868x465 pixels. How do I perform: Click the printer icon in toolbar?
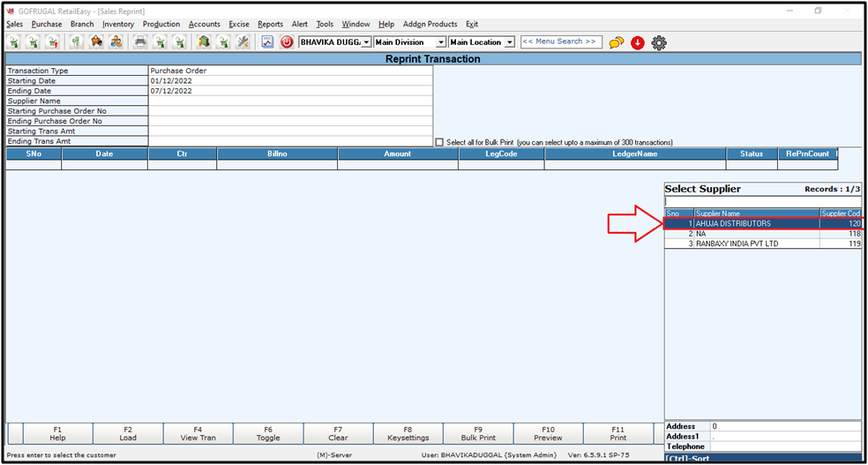point(141,41)
